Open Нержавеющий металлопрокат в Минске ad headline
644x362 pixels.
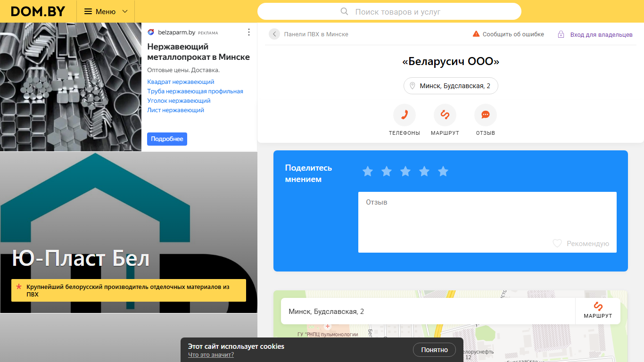click(x=198, y=52)
